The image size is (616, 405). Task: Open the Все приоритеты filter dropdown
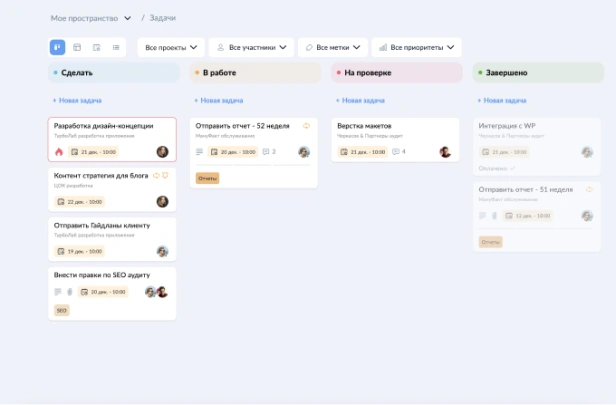coord(416,47)
